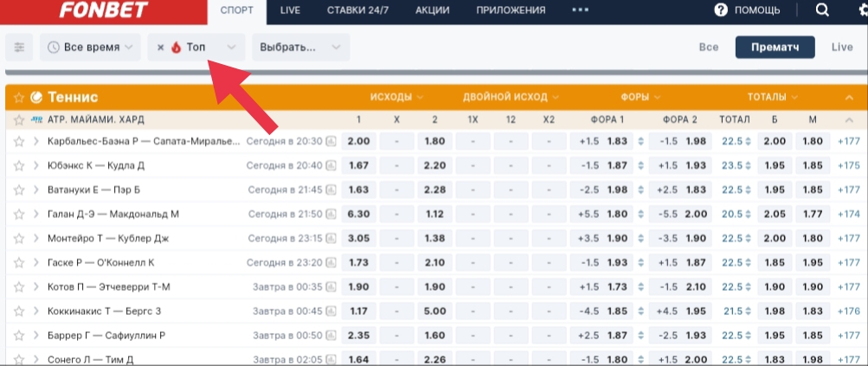
Task: Click the stats icon for Юбэнкс К match
Action: click(331, 165)
